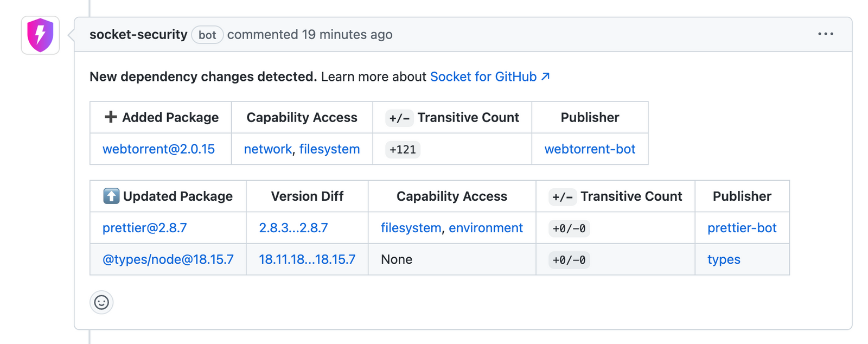Click the network capability link

point(267,149)
